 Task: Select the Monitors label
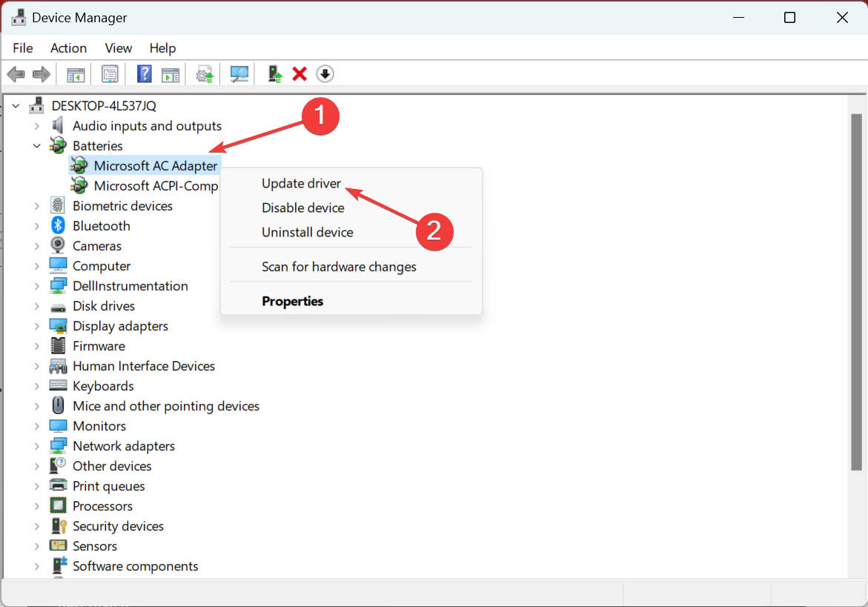click(99, 426)
